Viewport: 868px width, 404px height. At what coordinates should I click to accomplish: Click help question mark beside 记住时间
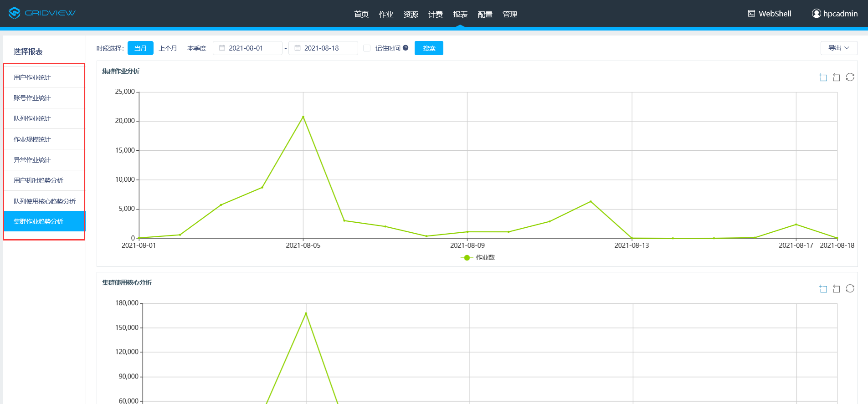click(x=406, y=48)
